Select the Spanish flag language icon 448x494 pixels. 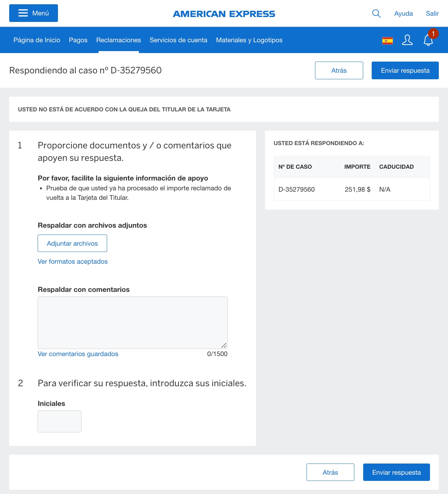click(x=387, y=40)
